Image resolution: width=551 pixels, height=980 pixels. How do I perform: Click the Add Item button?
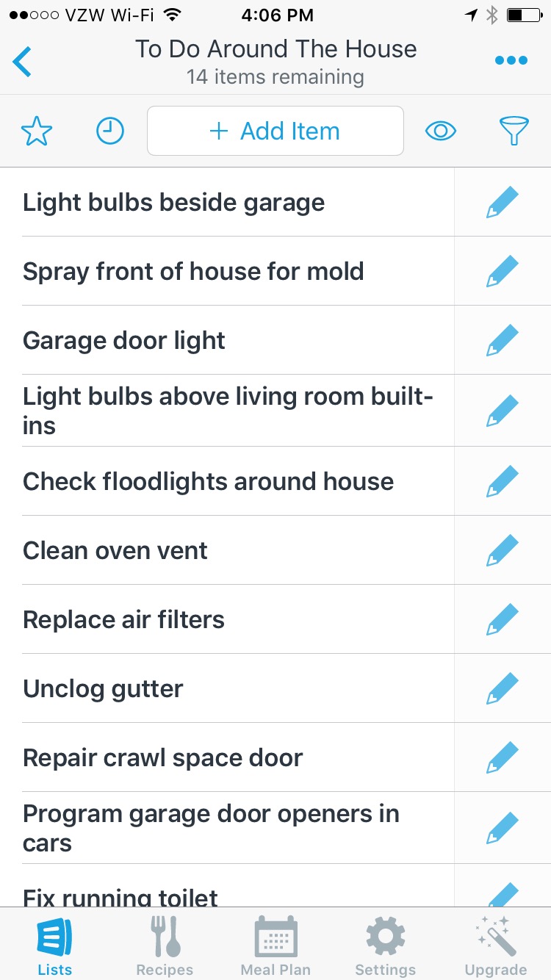pos(275,131)
